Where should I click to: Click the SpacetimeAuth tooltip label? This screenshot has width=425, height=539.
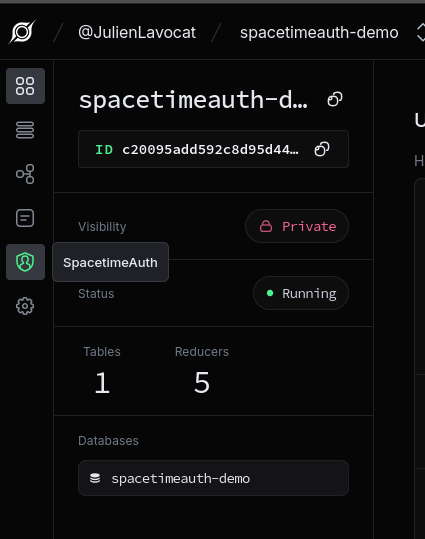coord(110,262)
